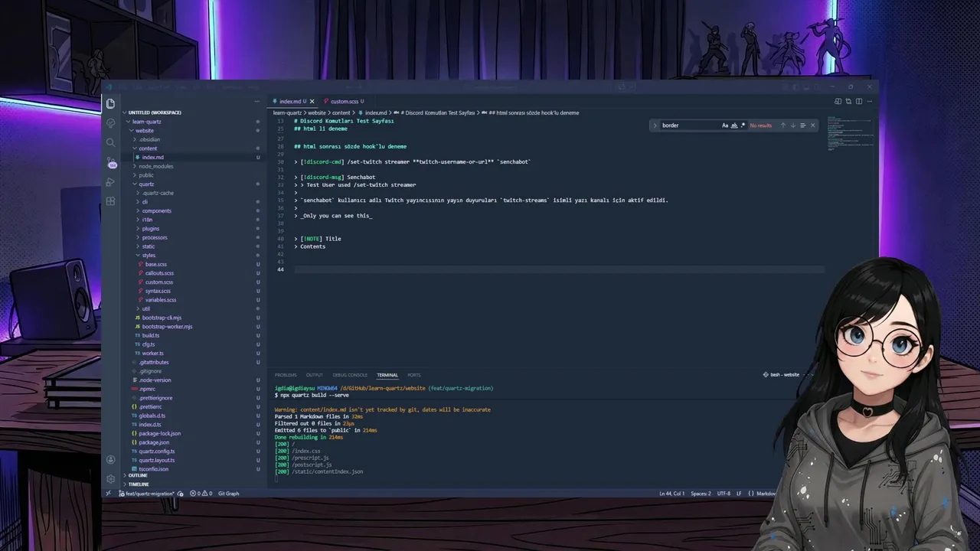
Task: Click the remote window icon in status bar
Action: tap(108, 494)
